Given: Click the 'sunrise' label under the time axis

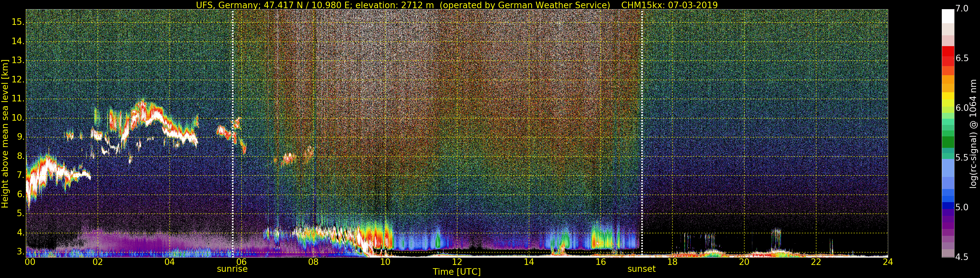Looking at the screenshot, I should [232, 269].
